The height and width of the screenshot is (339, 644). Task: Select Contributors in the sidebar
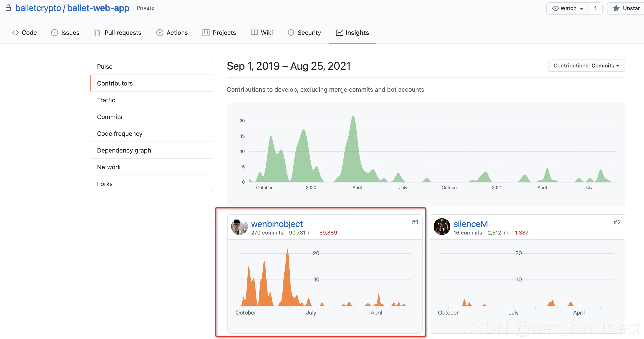click(x=151, y=83)
